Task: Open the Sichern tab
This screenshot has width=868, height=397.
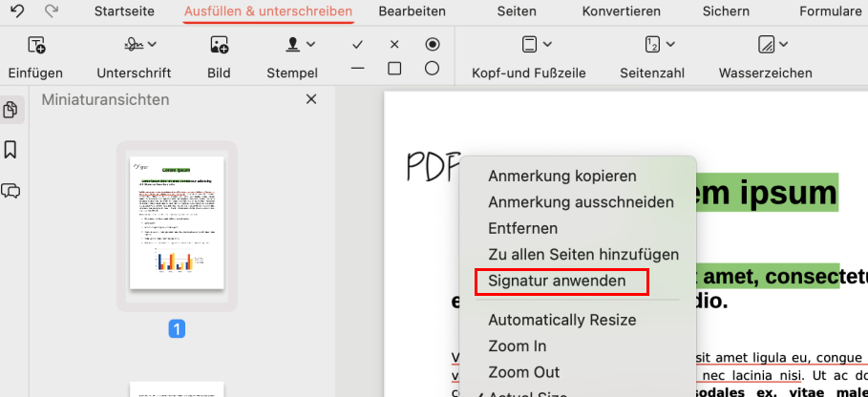Action: tap(726, 11)
